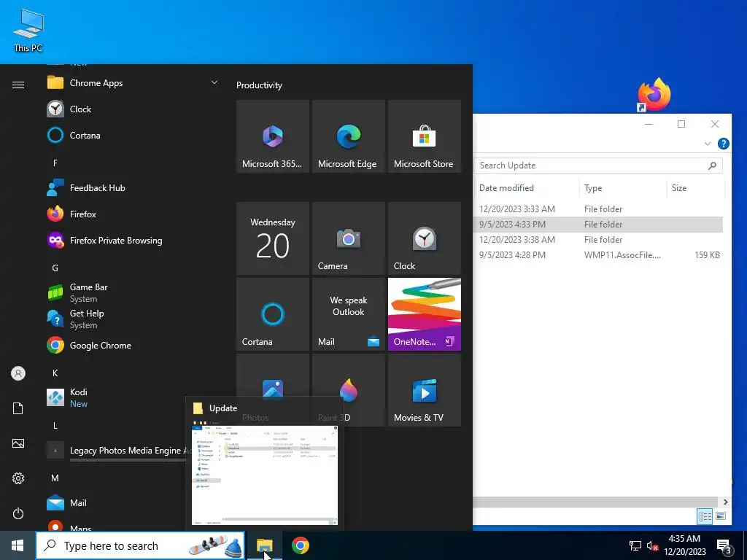Open the Microsoft Edge tile
The height and width of the screenshot is (560, 747).
click(x=348, y=136)
